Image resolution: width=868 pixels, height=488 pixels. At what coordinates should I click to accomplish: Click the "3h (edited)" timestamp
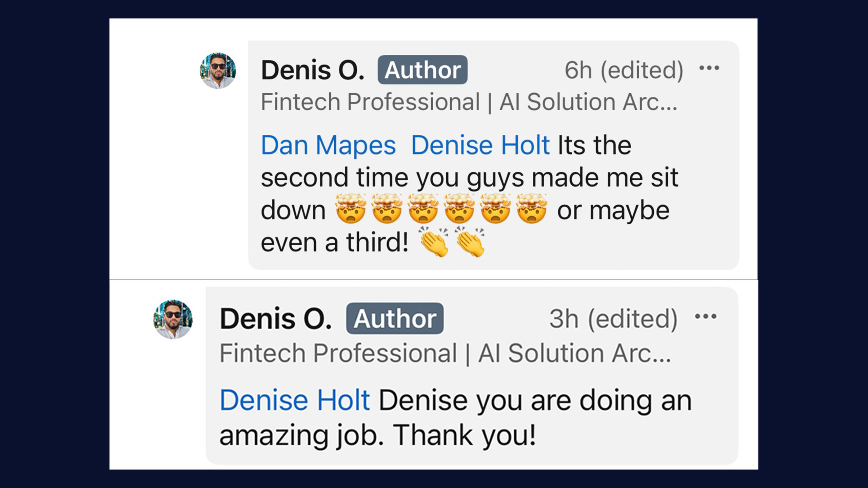point(613,319)
